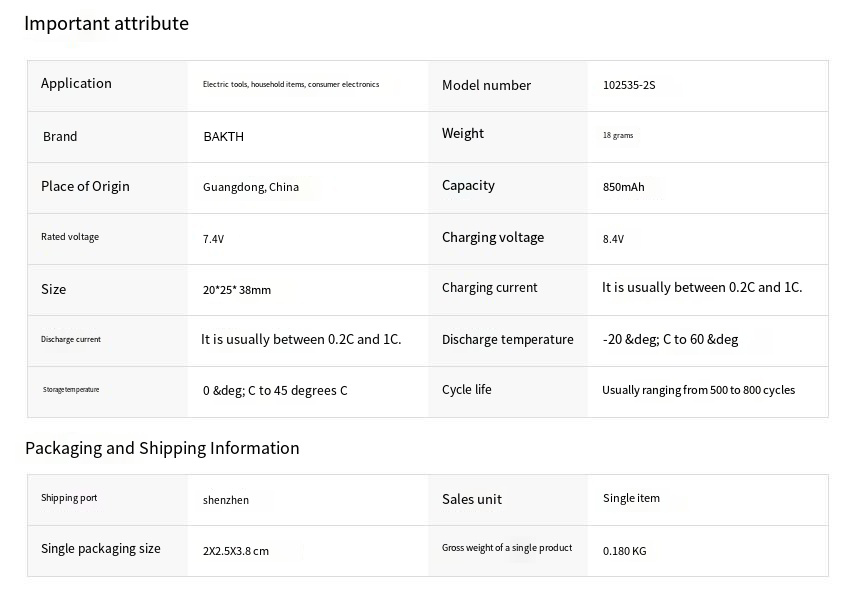
Task: Click the 8.4V charging voltage value
Action: (x=613, y=239)
